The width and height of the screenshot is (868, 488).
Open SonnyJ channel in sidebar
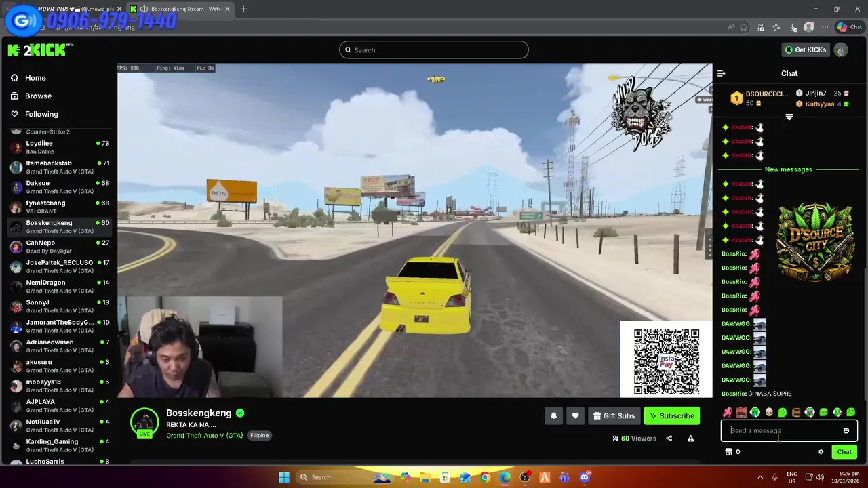pyautogui.click(x=59, y=306)
